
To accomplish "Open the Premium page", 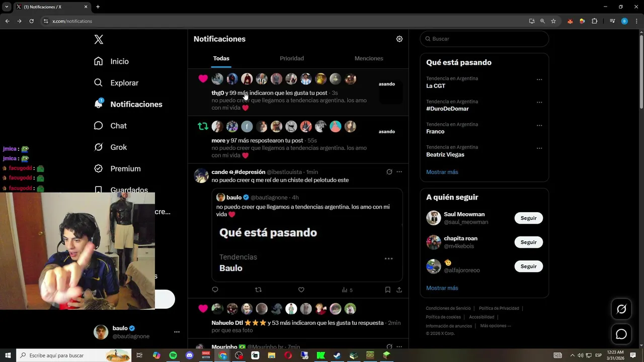I will 117,169.
